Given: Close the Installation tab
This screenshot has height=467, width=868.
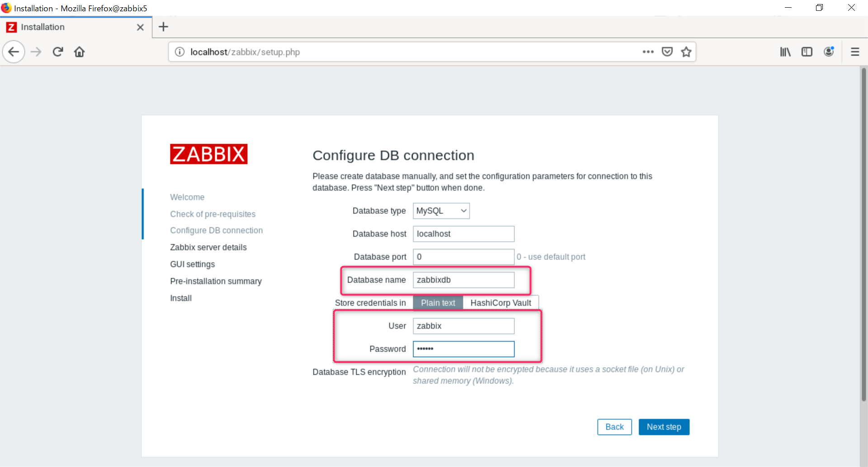Looking at the screenshot, I should point(140,27).
